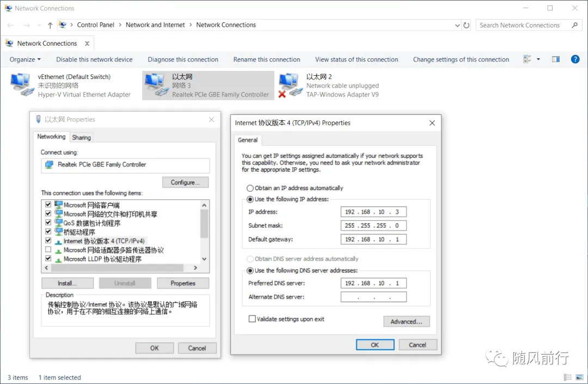This screenshot has width=588, height=384.
Task: Uncheck the QoS 数据包计划程序 item
Action: point(48,223)
